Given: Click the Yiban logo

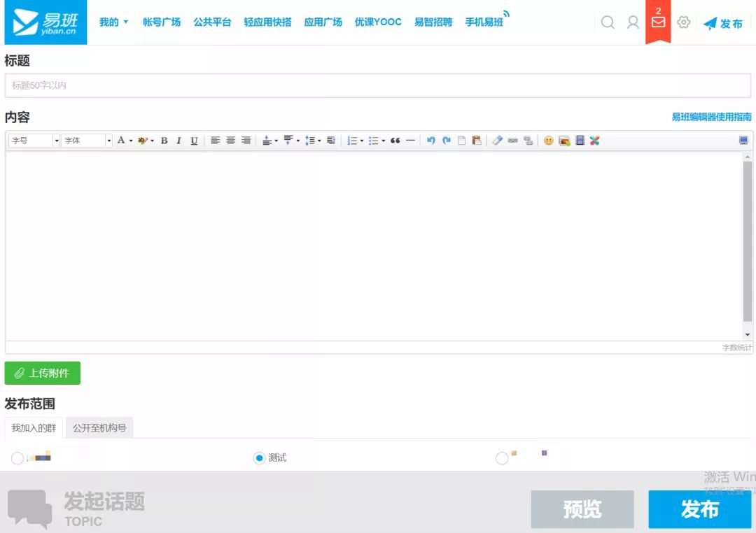Looking at the screenshot, I should (x=45, y=22).
